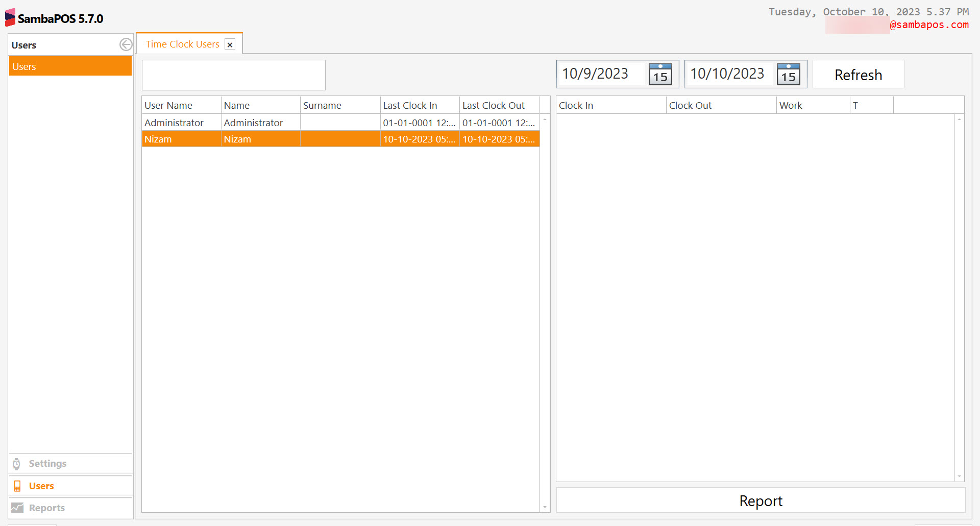Select the Settings watch icon in sidebar
Viewport: 980px width, 526px height.
coord(17,463)
